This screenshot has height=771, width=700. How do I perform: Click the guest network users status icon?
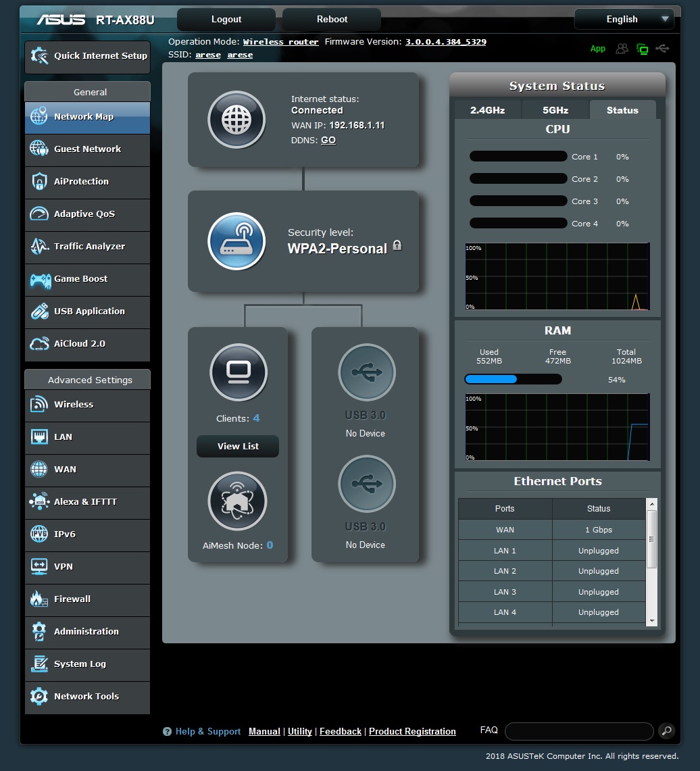622,49
